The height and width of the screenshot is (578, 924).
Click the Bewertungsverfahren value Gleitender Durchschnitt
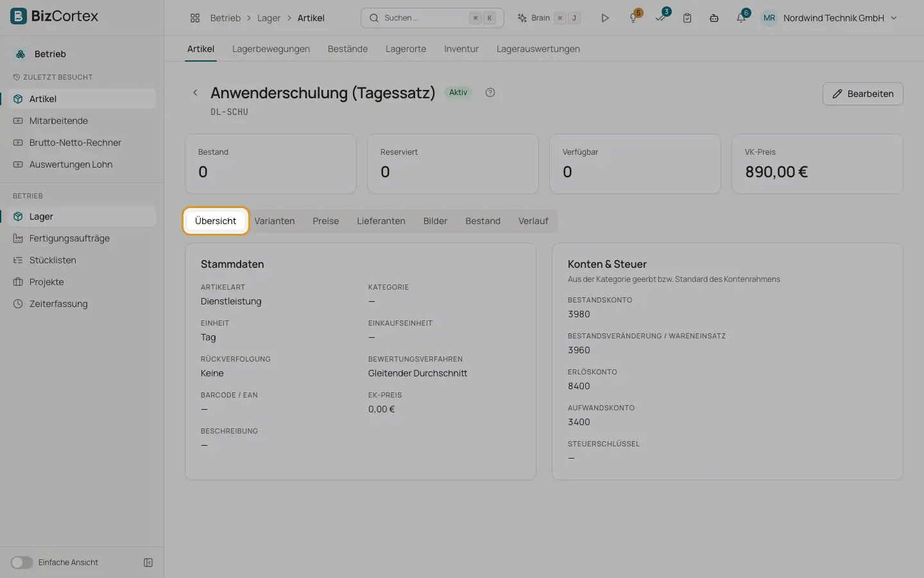tap(418, 373)
